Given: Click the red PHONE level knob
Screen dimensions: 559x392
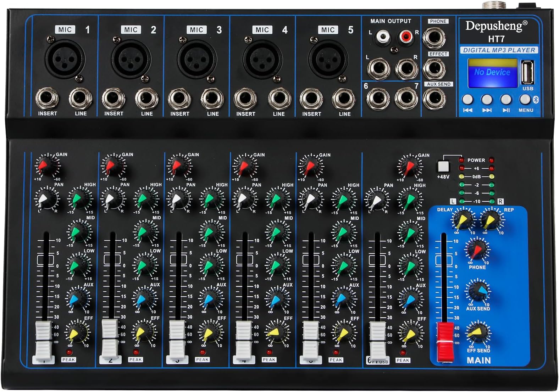Looking at the screenshot, I should coord(477,250).
